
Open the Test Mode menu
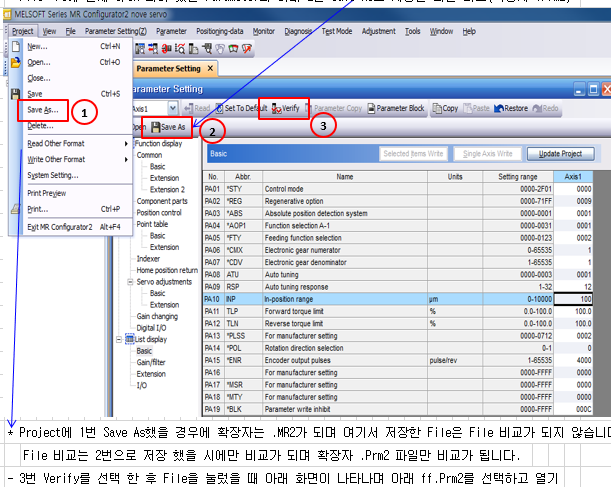pos(337,31)
